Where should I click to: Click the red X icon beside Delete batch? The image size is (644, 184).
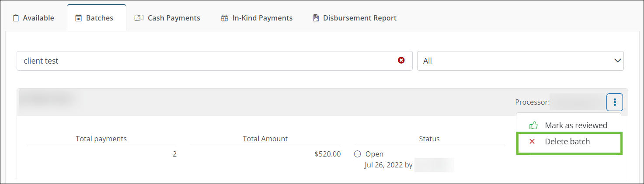(x=532, y=141)
